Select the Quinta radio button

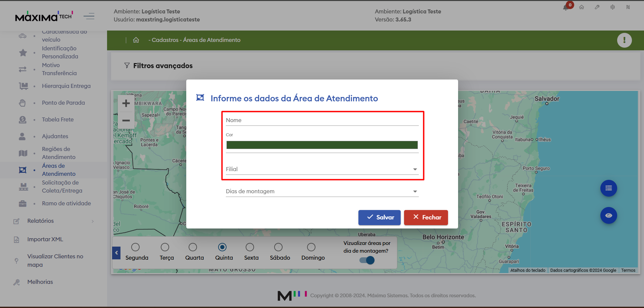[x=222, y=247]
